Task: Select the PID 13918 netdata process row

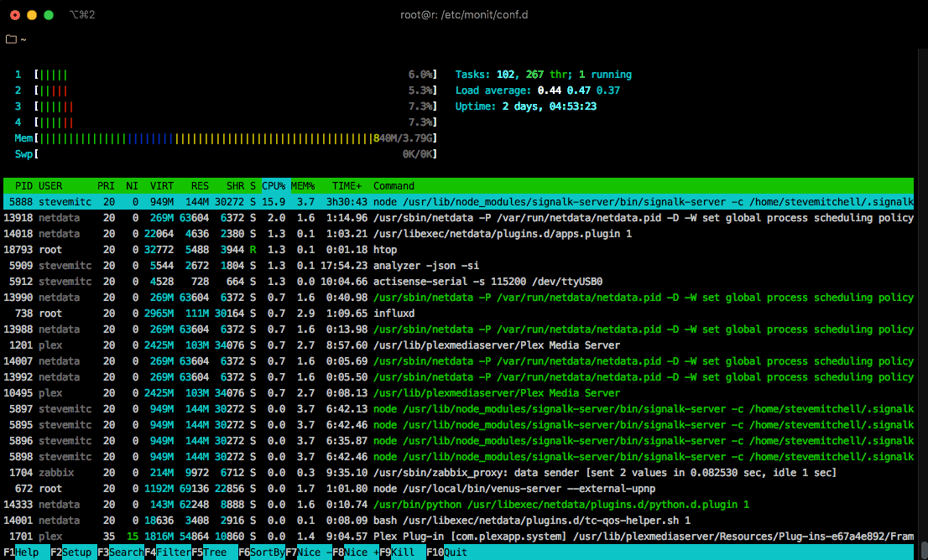Action: coord(459,218)
